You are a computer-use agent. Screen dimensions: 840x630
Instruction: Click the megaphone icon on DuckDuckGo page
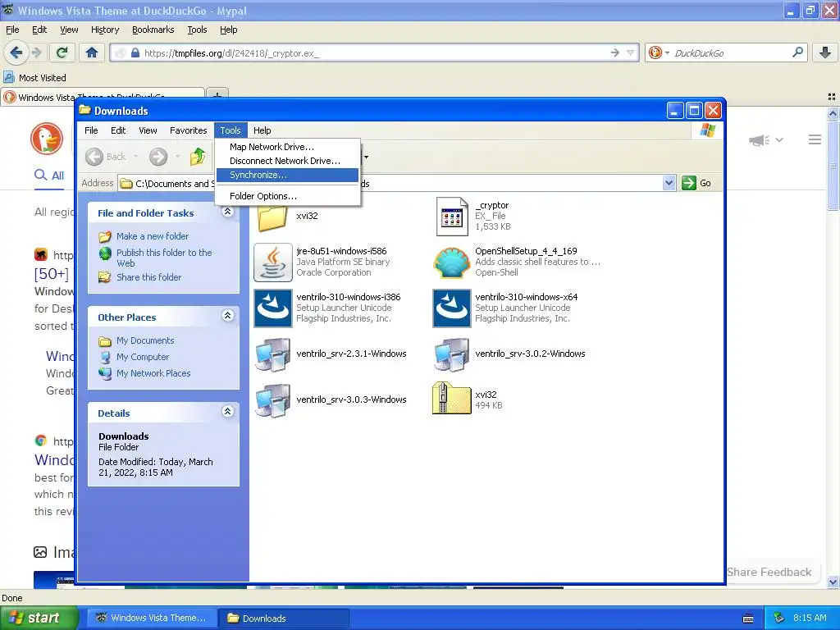(759, 140)
